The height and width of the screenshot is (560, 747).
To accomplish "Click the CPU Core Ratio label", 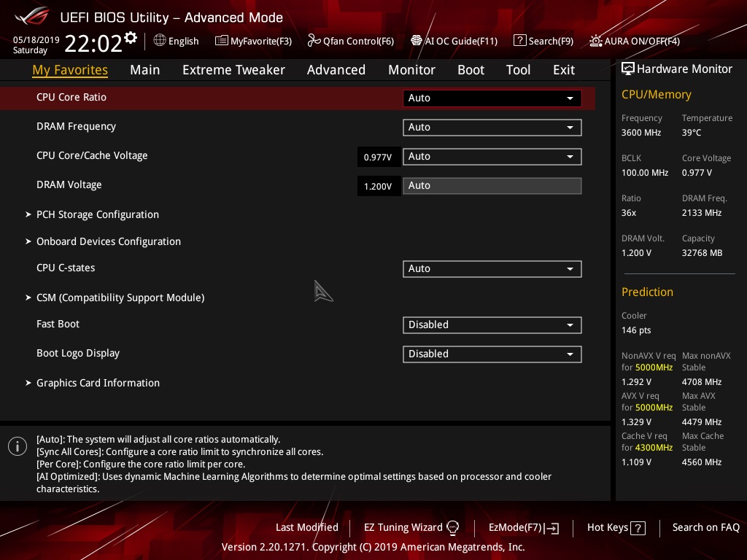I will point(71,97).
